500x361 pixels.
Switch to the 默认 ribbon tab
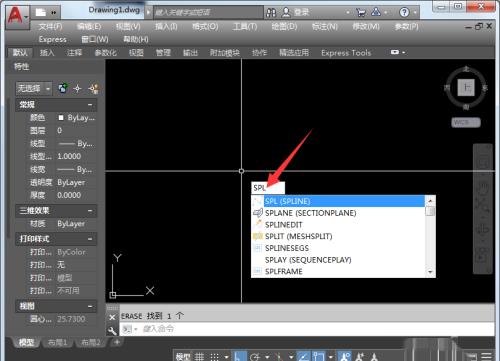click(20, 53)
